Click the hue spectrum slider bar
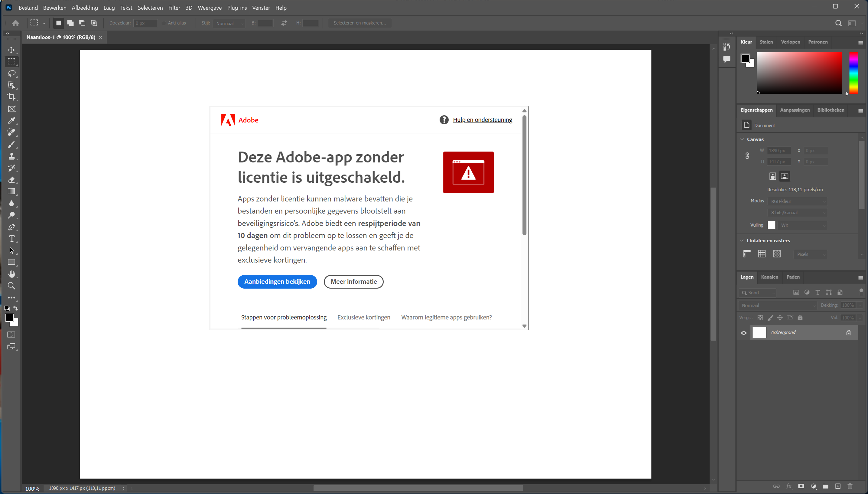868x494 pixels. (853, 73)
